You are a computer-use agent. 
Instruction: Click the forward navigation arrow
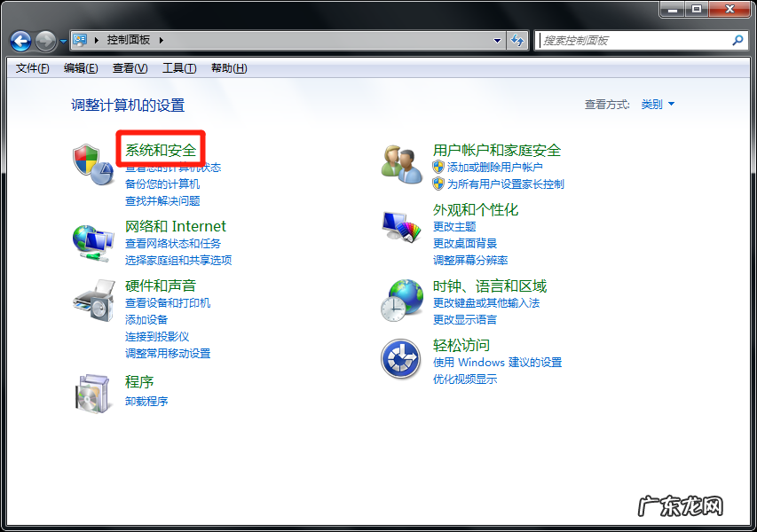click(45, 41)
